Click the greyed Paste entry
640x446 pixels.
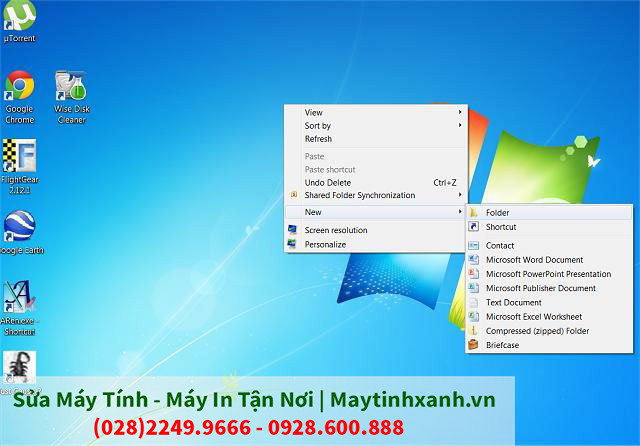[376, 156]
